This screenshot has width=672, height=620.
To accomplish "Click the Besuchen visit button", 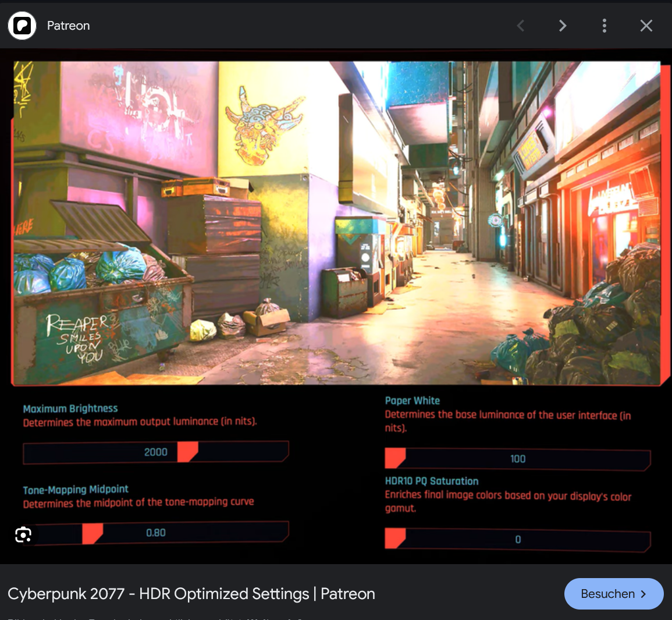I will coord(614,594).
